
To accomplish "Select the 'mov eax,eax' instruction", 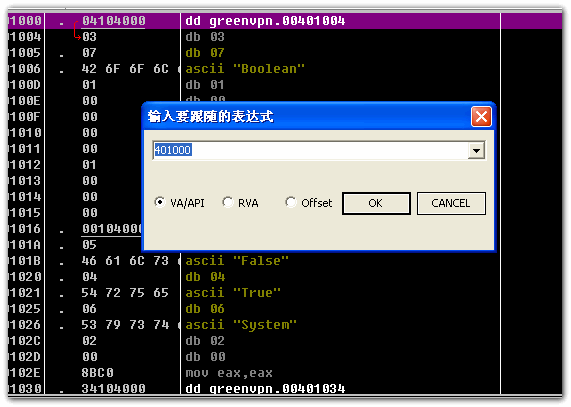I will tap(229, 373).
